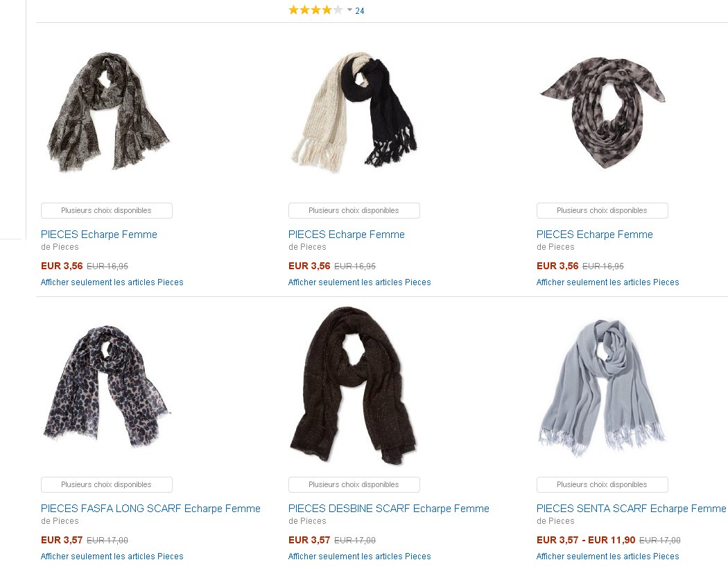Open PIECES DESBINE SCARF Echarpe Femme link

[x=388, y=509]
